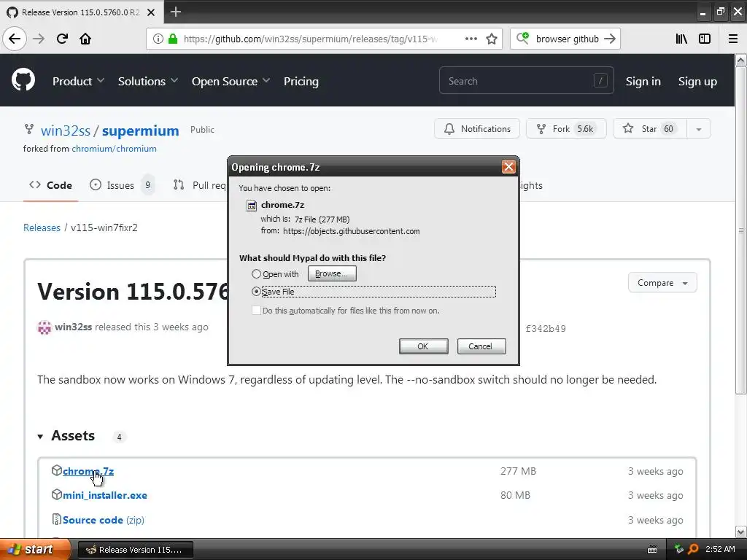Open the browser hamburger menu
This screenshot has width=747, height=560.
click(733, 39)
